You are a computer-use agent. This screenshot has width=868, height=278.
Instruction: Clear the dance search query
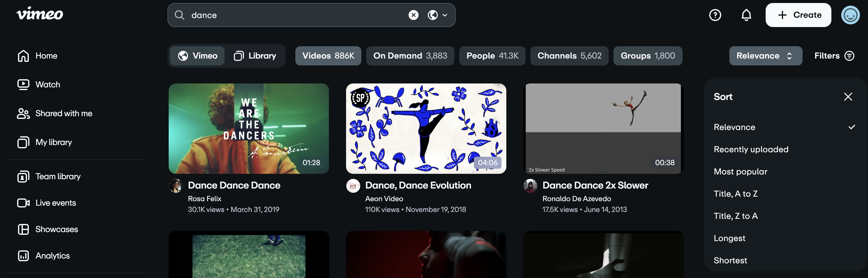[x=414, y=15]
